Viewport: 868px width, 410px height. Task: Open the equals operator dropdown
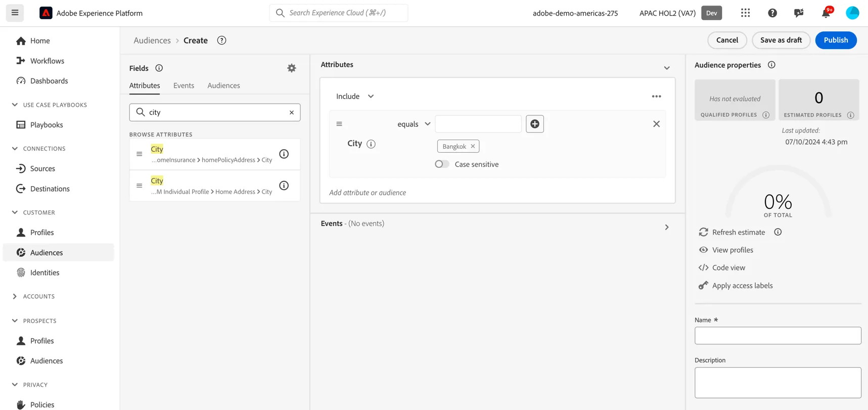(x=414, y=124)
